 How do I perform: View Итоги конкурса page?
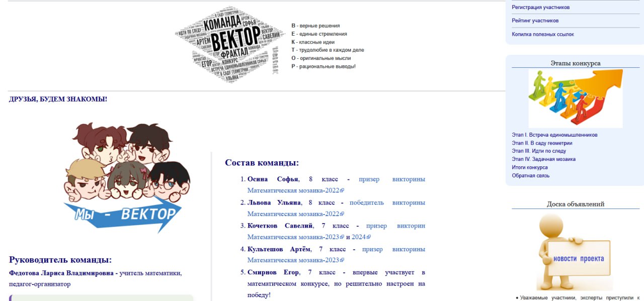[530, 167]
